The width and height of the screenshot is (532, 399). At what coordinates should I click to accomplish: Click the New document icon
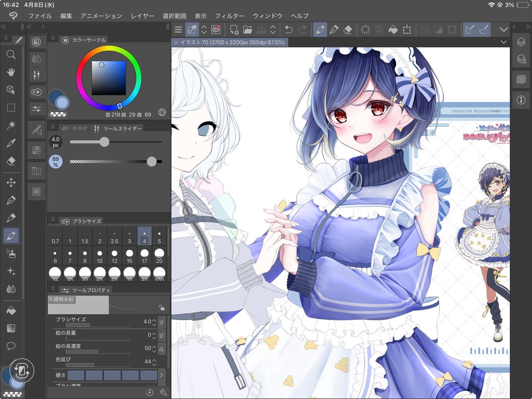pyautogui.click(x=234, y=30)
